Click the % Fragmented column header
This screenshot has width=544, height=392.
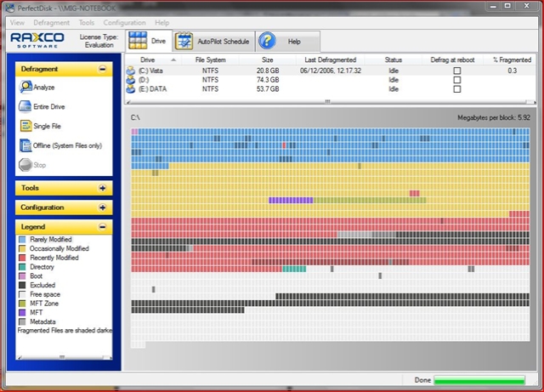(x=512, y=60)
